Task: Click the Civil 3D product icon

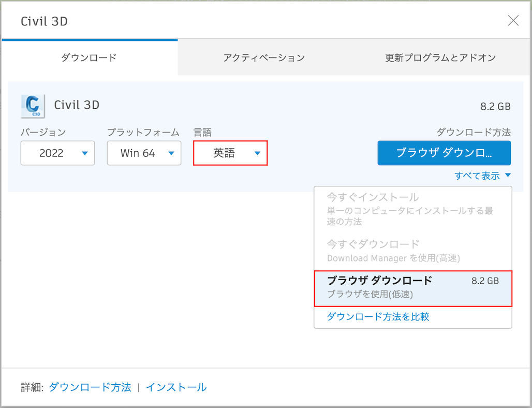Action: coord(33,106)
